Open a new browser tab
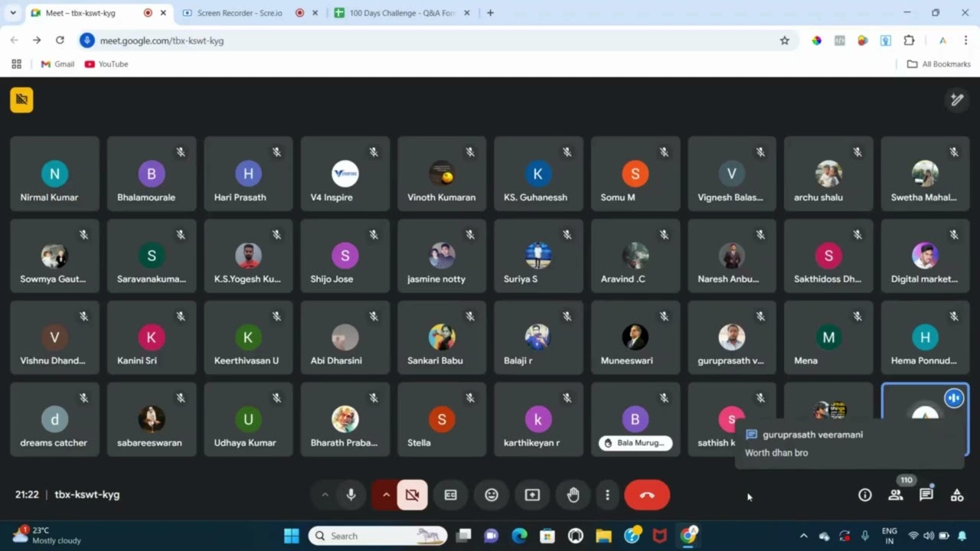 click(490, 13)
